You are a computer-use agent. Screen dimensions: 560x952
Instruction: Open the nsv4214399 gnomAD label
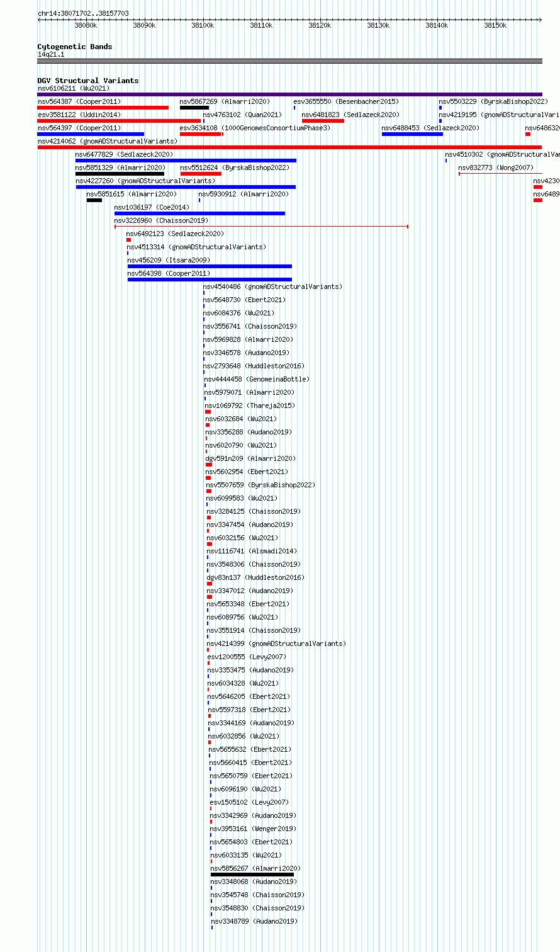coord(276,643)
